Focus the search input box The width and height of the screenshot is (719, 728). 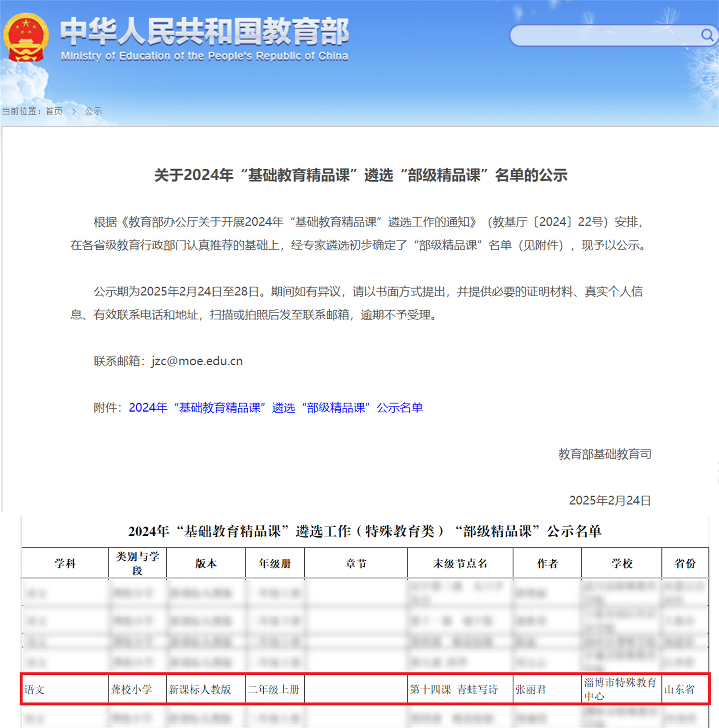604,35
